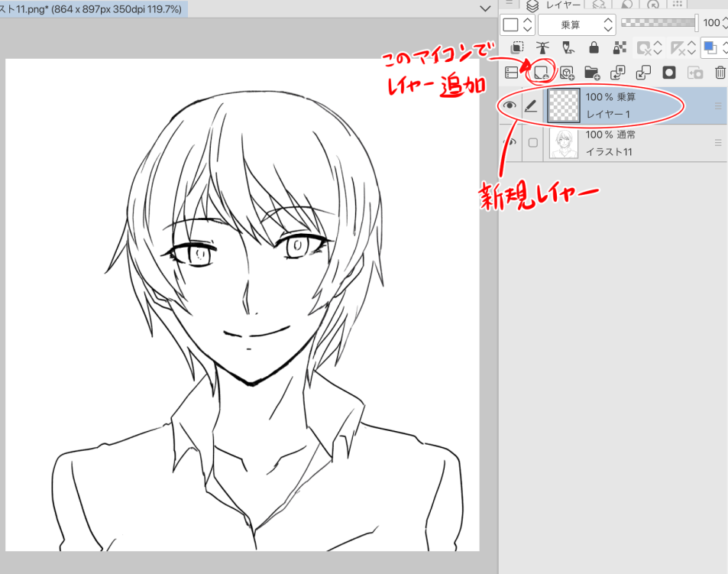Hide レイヤー1 using its eye icon
This screenshot has height=574, width=728.
coord(510,106)
